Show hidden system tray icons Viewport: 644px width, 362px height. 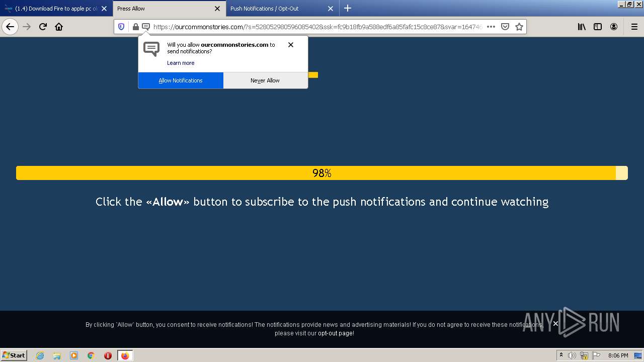(x=561, y=355)
